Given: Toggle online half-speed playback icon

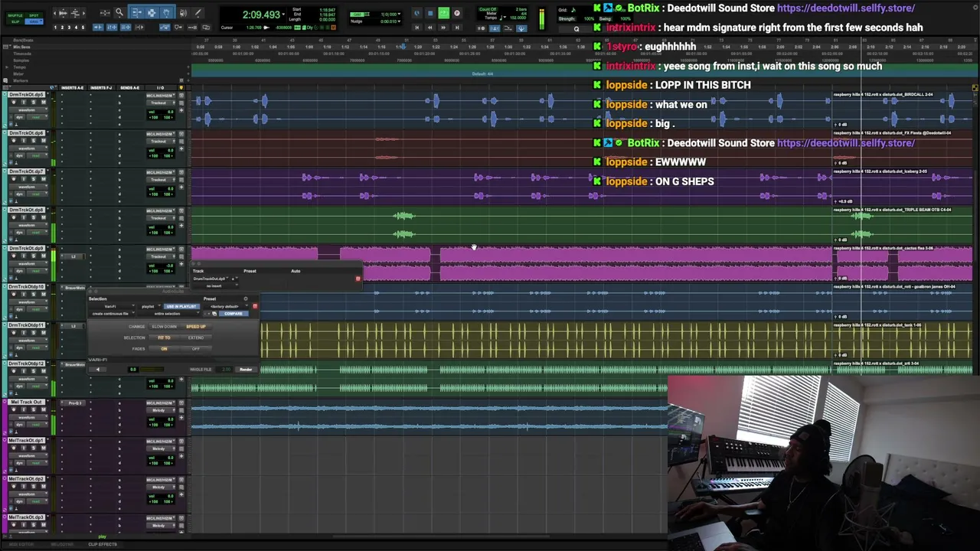Looking at the screenshot, I should [416, 13].
